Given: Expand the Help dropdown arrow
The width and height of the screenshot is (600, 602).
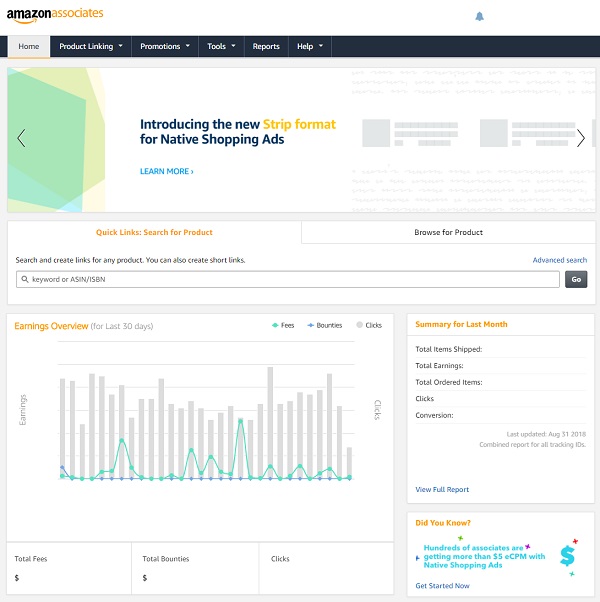Looking at the screenshot, I should click(x=321, y=46).
